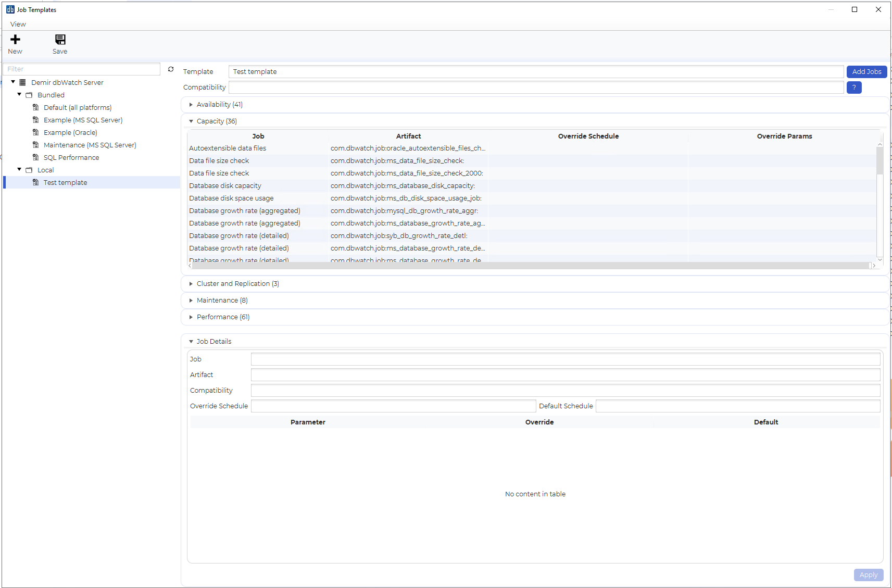Click the Default column header in parameters table

(766, 422)
